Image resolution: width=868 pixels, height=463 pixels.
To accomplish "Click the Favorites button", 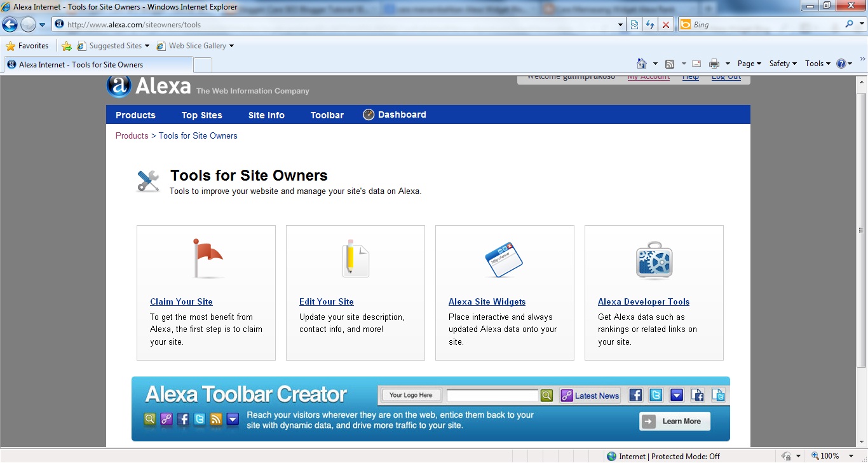I will (x=27, y=46).
